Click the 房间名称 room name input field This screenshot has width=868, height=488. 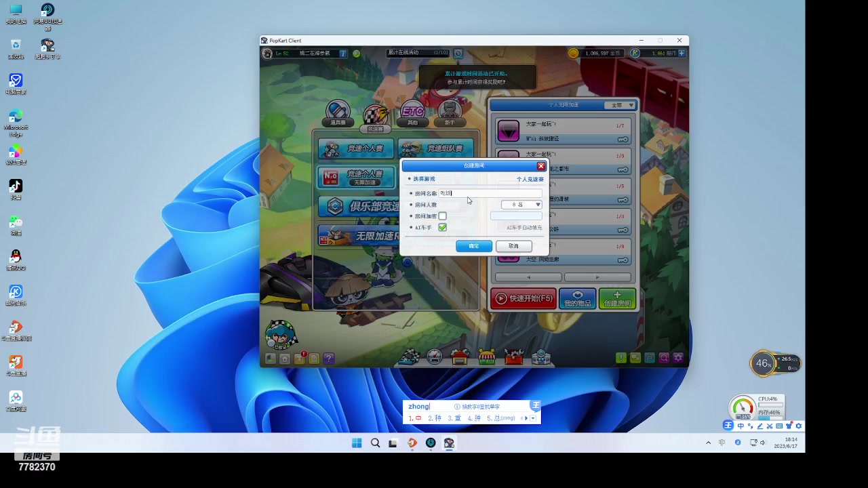tap(490, 193)
